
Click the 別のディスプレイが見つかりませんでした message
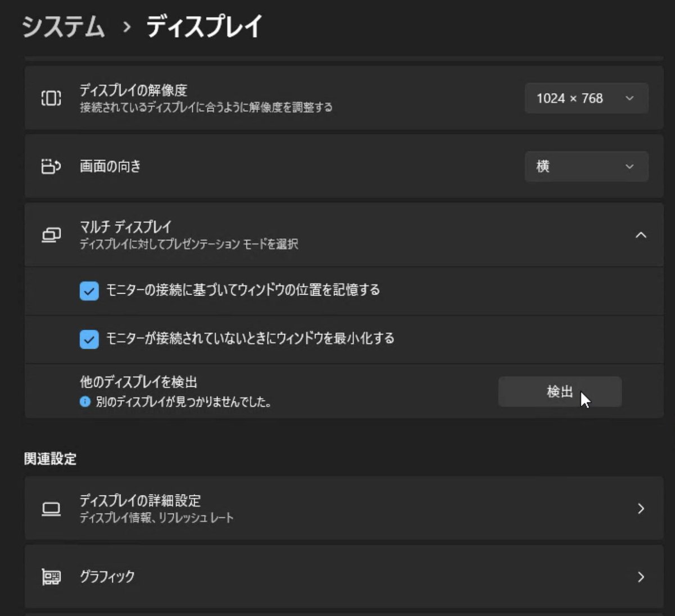pos(183,402)
